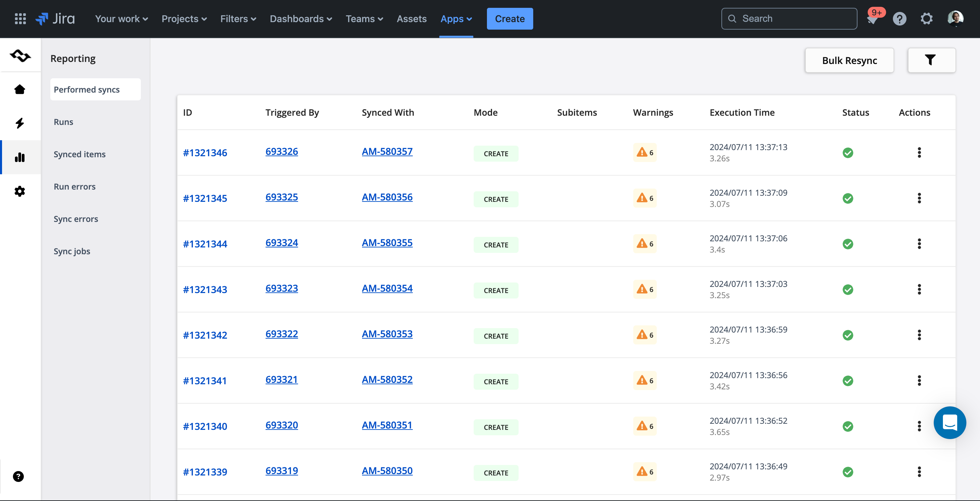This screenshot has height=501, width=980.
Task: Open actions menu for sync #1321346
Action: tap(919, 152)
